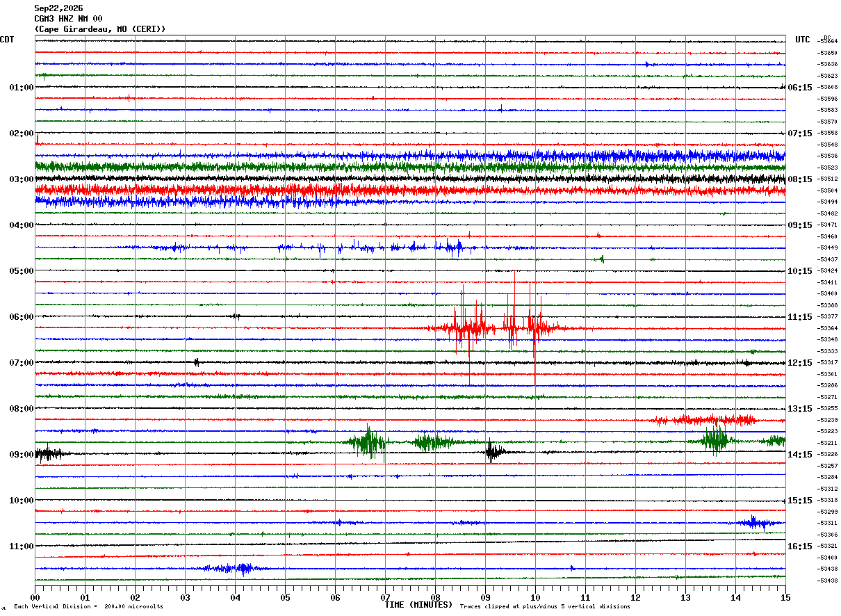Select the UTC timezone label
Image resolution: width=841 pixels, height=616 pixels.
[803, 40]
